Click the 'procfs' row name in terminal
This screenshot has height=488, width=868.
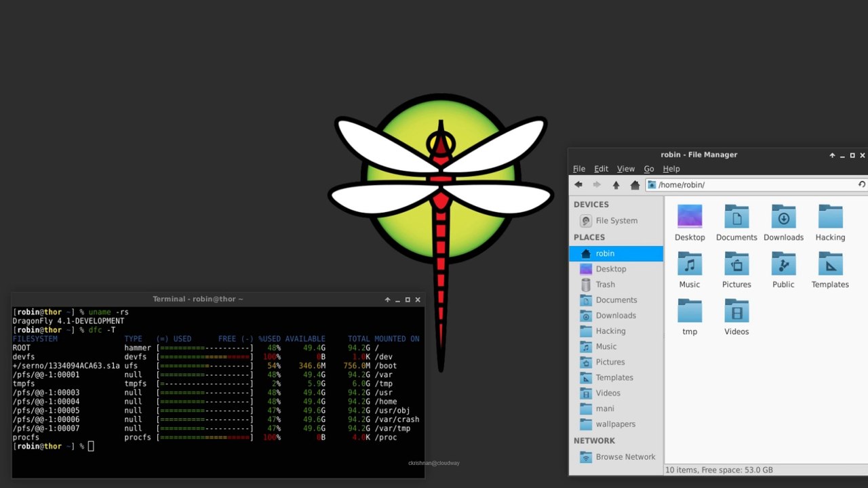[26, 437]
